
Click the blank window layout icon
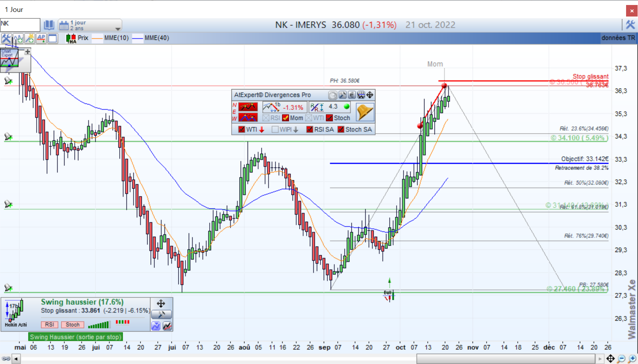click(53, 38)
